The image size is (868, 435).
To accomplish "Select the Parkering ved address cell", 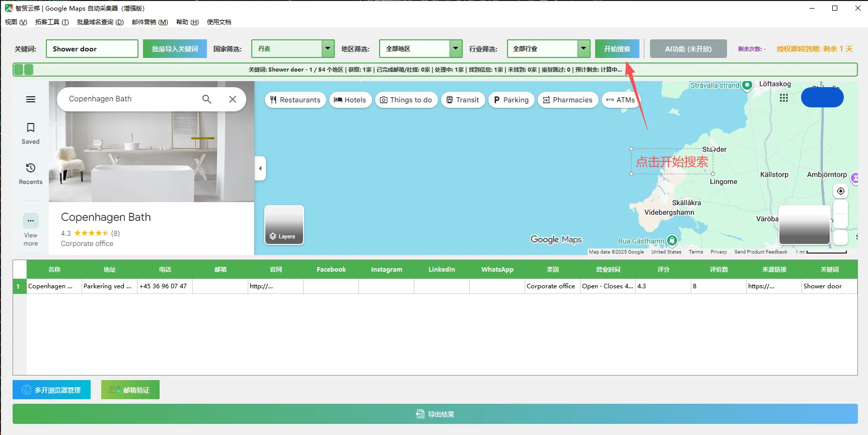I will [x=110, y=286].
